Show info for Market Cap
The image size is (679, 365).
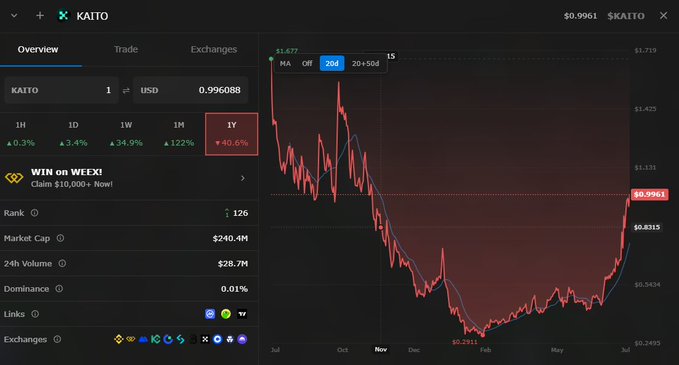60,238
